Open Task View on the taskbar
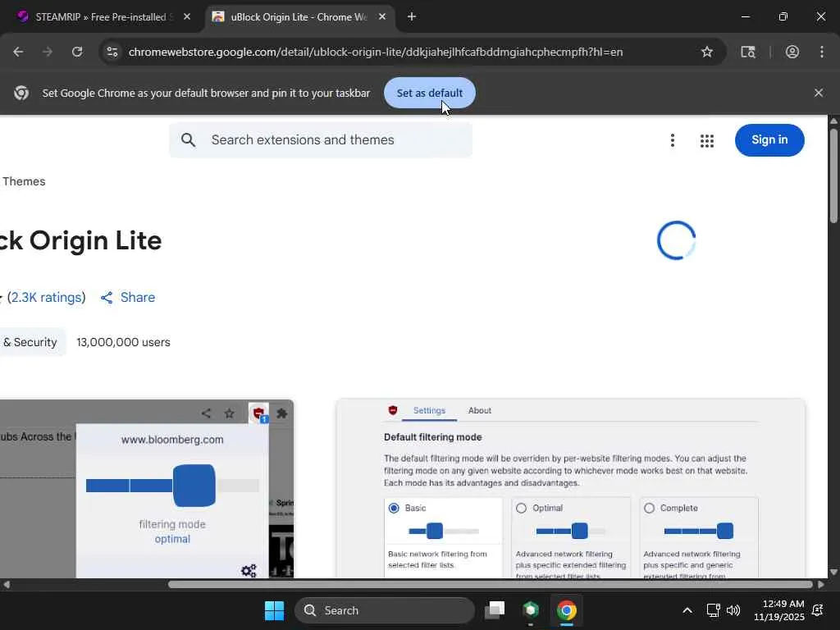Viewport: 840px width, 630px height. pos(495,610)
